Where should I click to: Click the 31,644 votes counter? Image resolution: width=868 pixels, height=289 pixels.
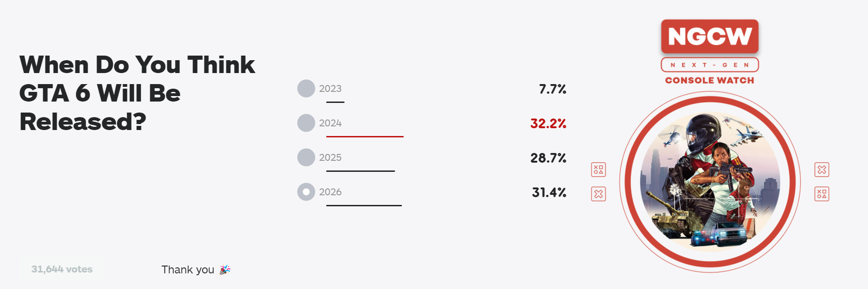(62, 269)
